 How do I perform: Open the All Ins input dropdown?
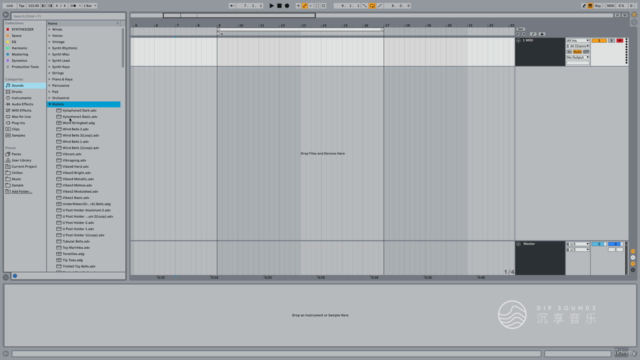[x=578, y=40]
